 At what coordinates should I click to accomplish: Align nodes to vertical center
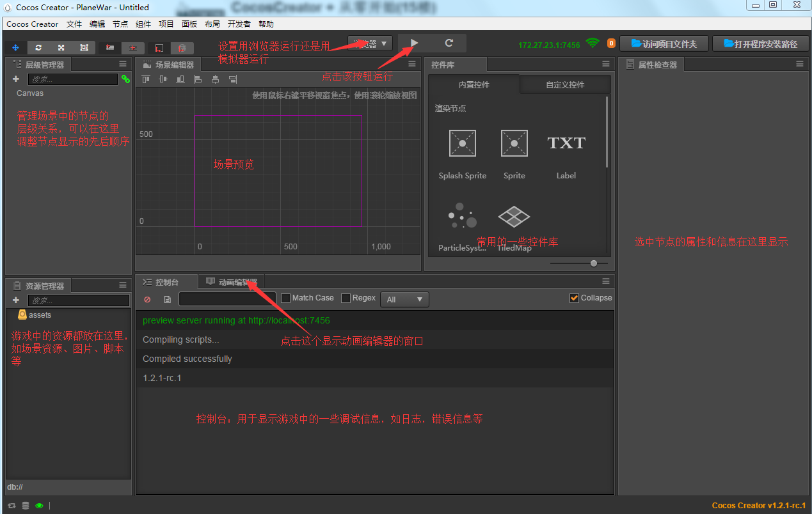pos(163,79)
